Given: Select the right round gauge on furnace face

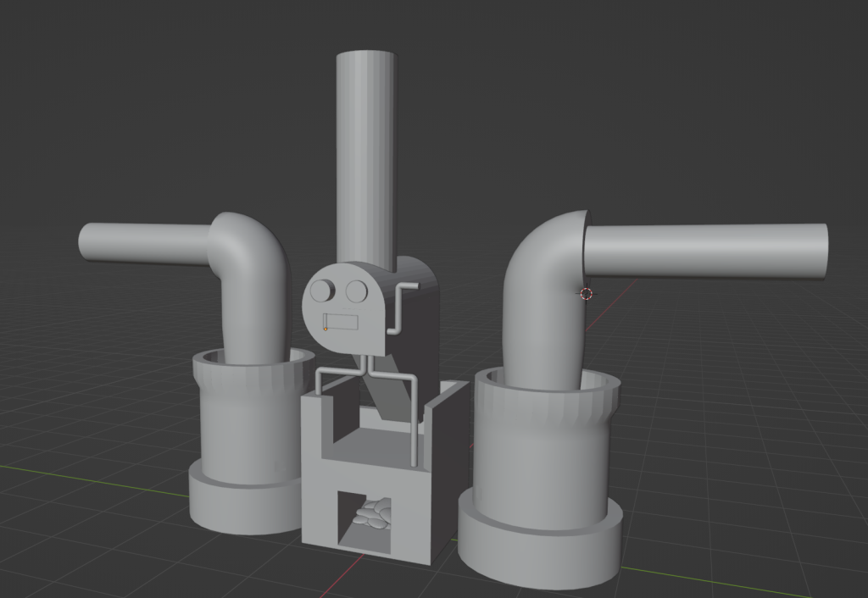Looking at the screenshot, I should click(x=356, y=291).
